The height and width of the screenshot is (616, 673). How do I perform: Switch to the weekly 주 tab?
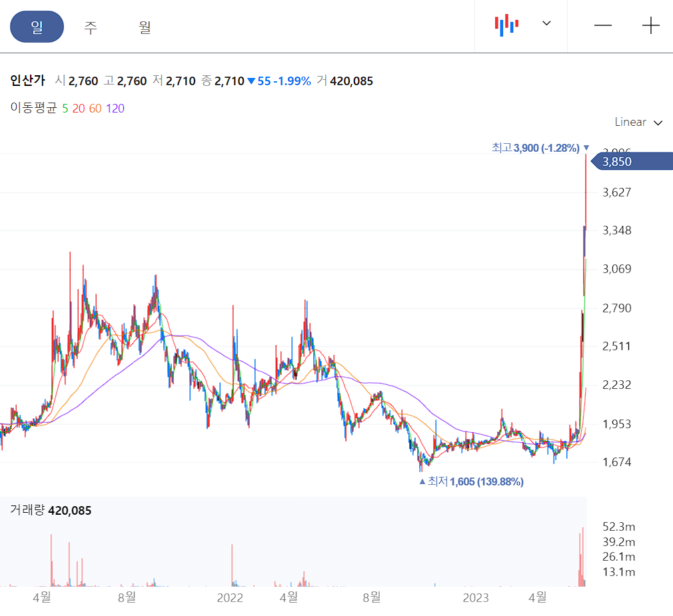tap(91, 27)
